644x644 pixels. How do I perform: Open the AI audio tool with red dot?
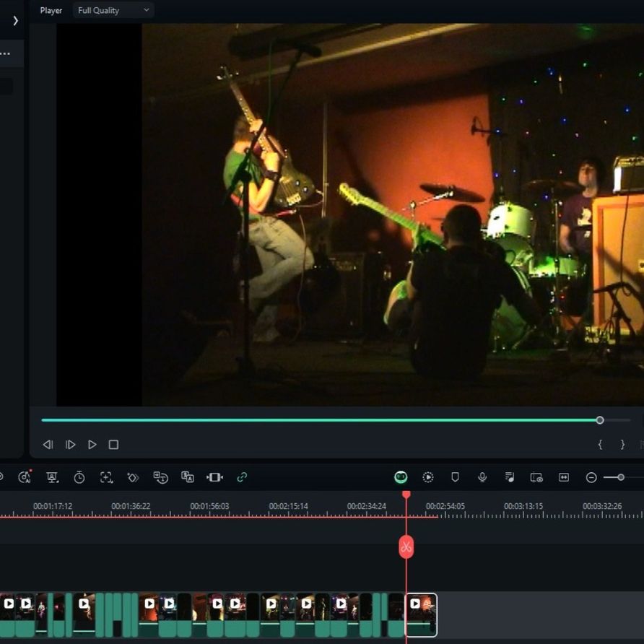25,477
